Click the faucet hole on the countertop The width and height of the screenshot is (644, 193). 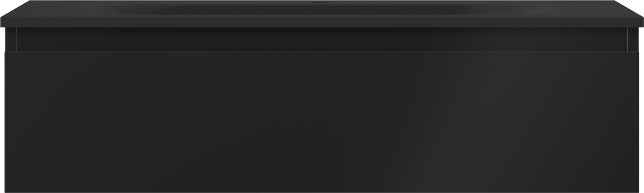coord(321,2)
